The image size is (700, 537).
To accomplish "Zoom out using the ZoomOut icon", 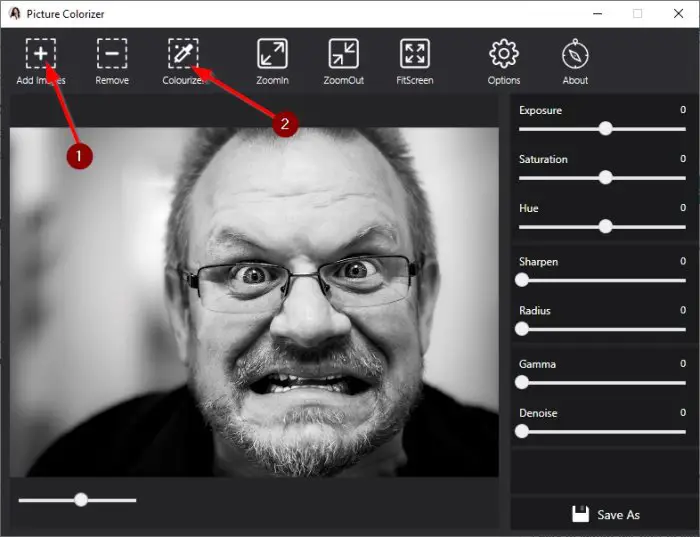I will [x=343, y=54].
